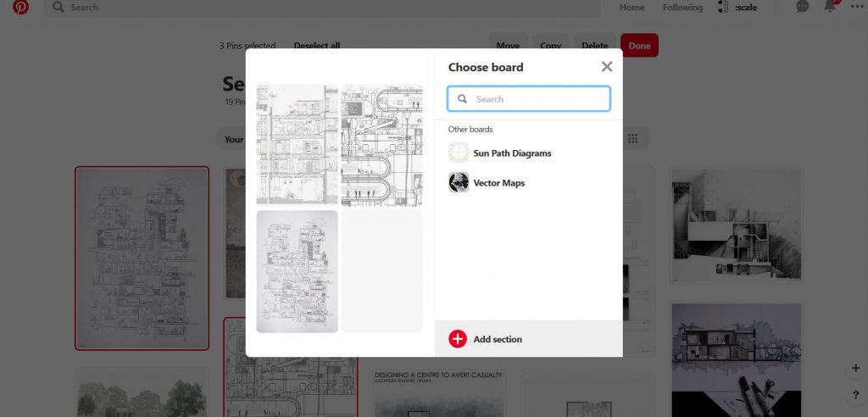The image size is (868, 417).
Task: Open the notifications bell icon
Action: coord(830,6)
